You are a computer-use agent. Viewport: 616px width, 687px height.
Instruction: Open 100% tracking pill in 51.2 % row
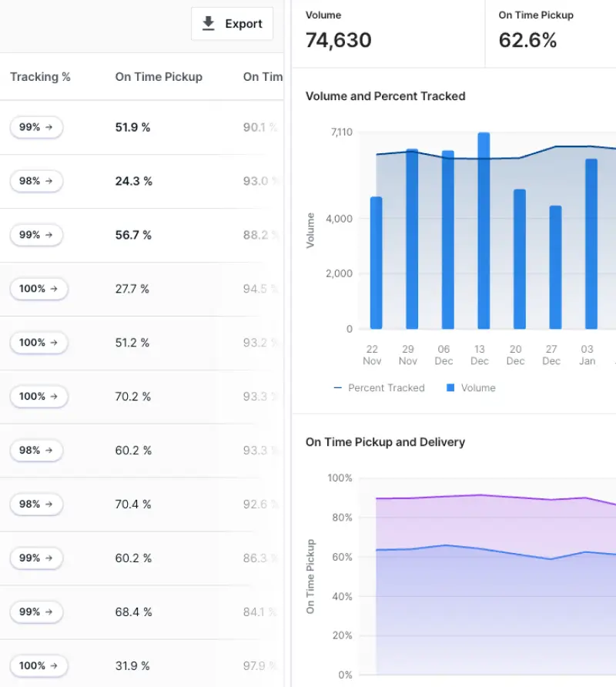pos(39,343)
